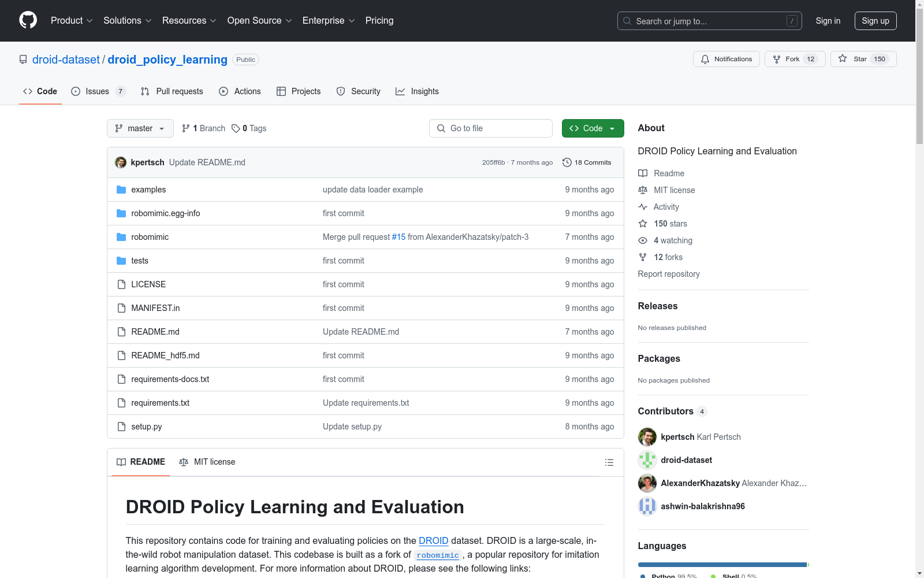Open the Projects tab
Screen dimensions: 924x578
pyautogui.click(x=299, y=91)
